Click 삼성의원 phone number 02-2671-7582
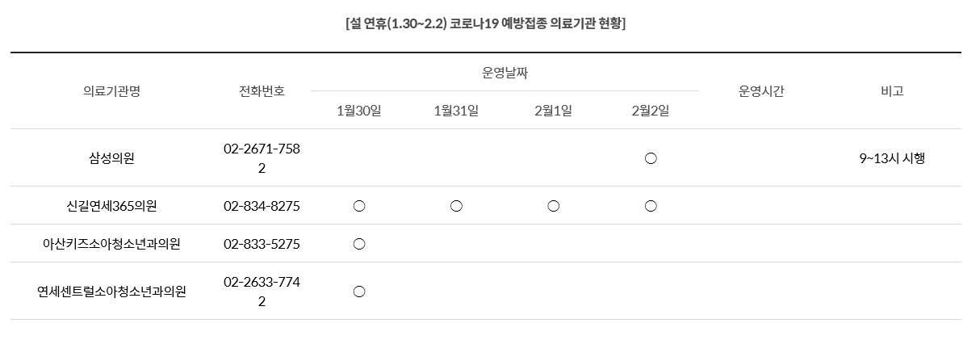Image resolution: width=980 pixels, height=340 pixels. click(x=262, y=158)
